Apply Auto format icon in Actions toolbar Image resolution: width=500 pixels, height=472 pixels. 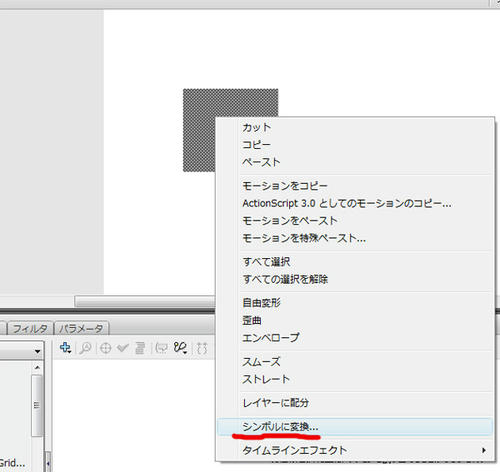click(140, 348)
